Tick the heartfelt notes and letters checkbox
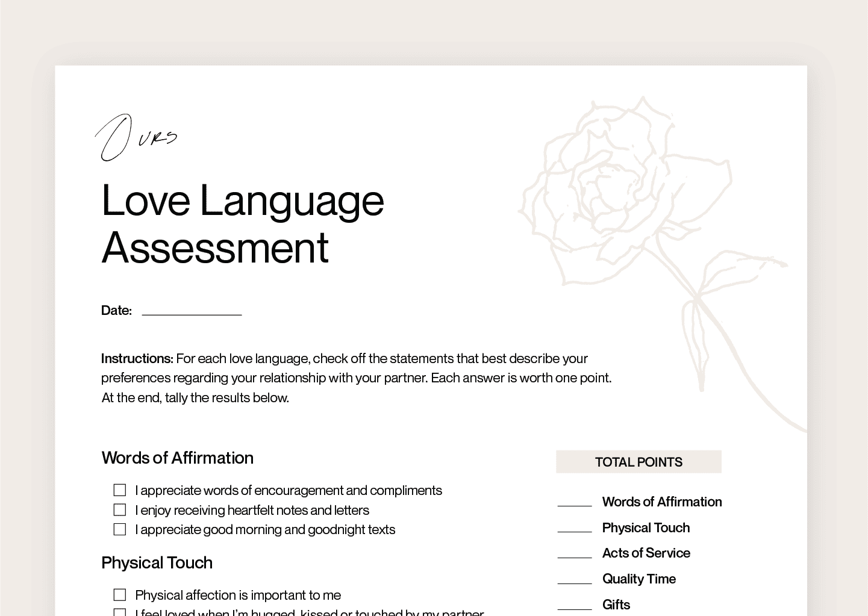This screenshot has width=868, height=616. (x=120, y=510)
